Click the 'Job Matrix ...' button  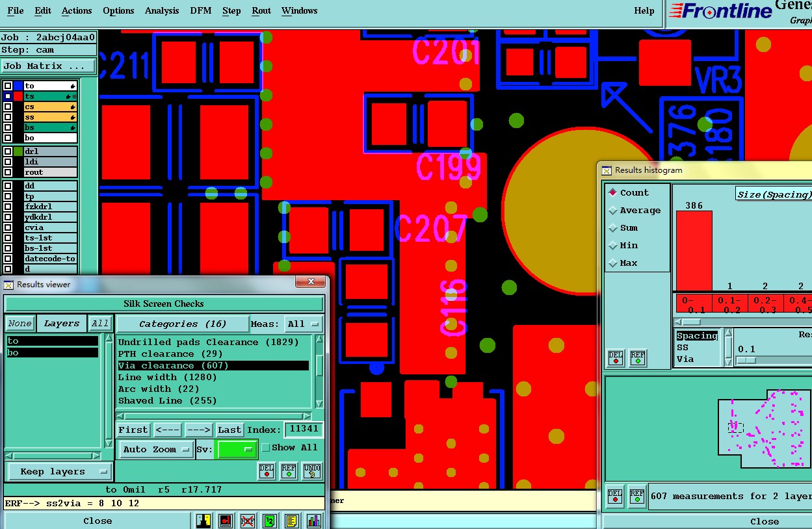pos(48,66)
